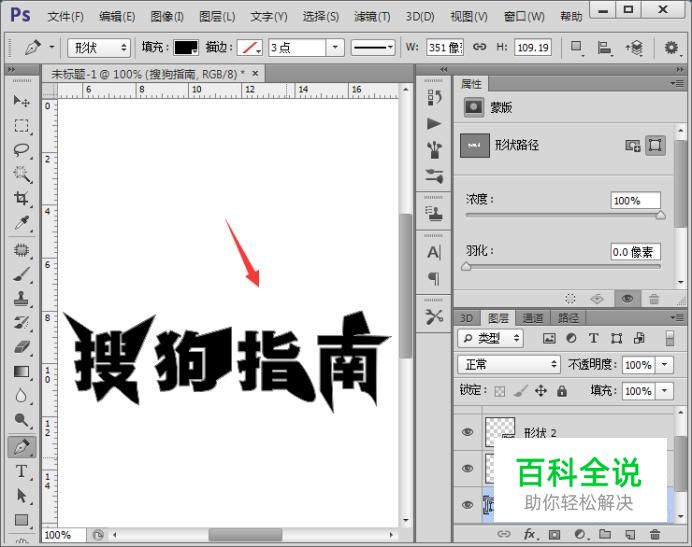Open the 滤镜(T) menu

point(372,17)
